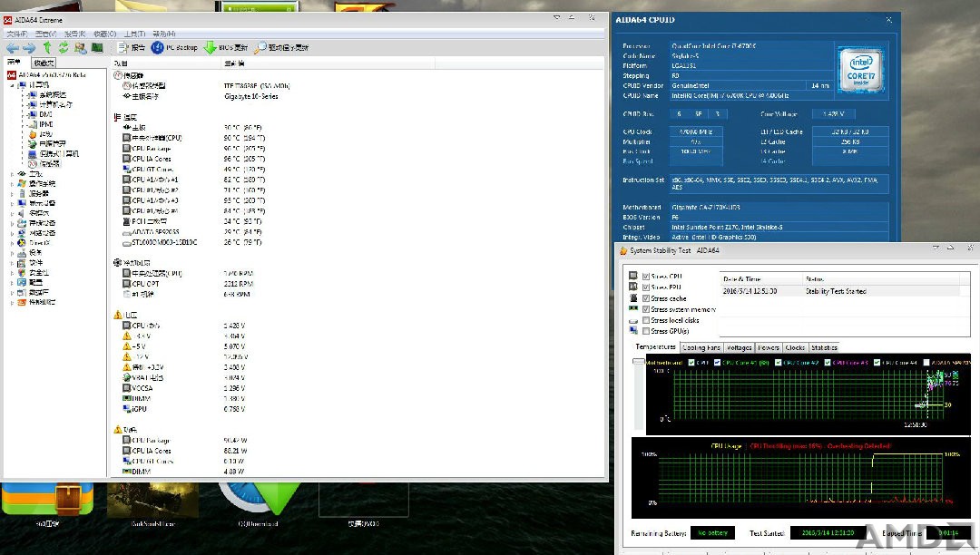Toggle CPU Core #2 graph checkbox
This screenshot has width=980, height=555.
pyautogui.click(x=779, y=363)
